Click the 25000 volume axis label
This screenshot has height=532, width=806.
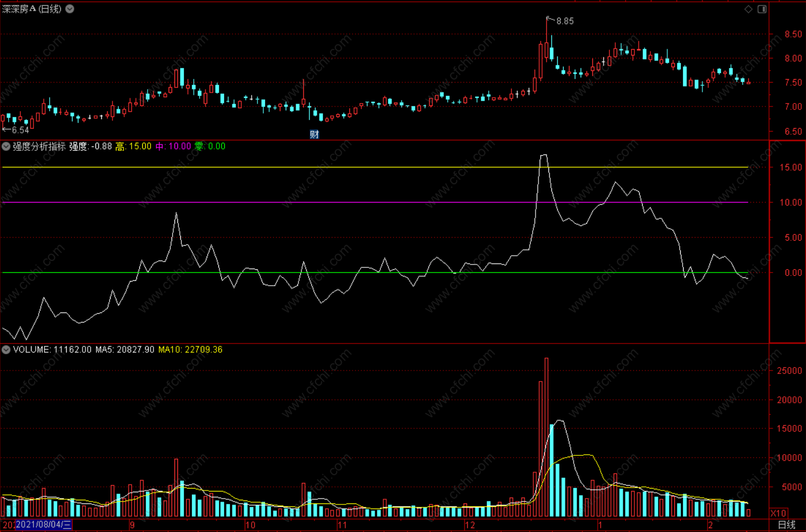[790, 371]
